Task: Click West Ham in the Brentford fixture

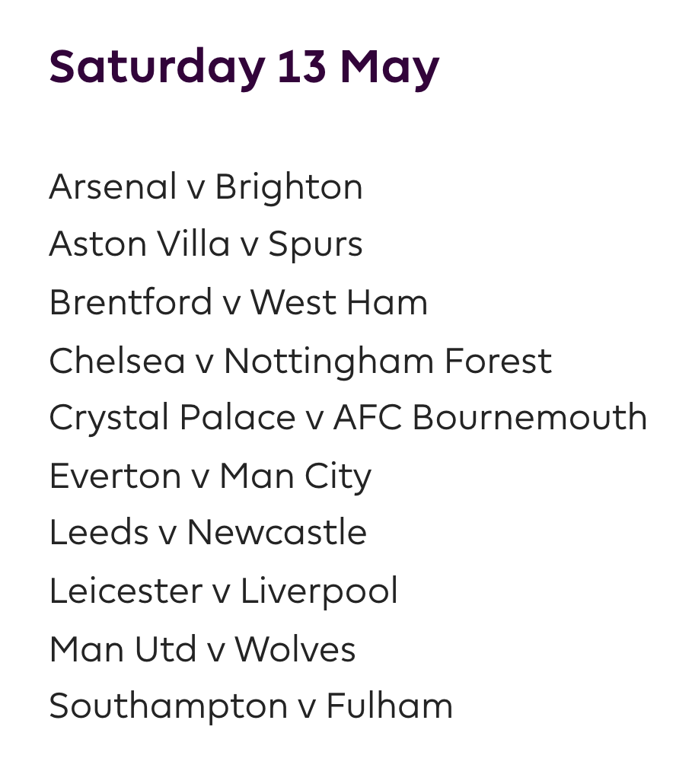Action: [x=339, y=302]
